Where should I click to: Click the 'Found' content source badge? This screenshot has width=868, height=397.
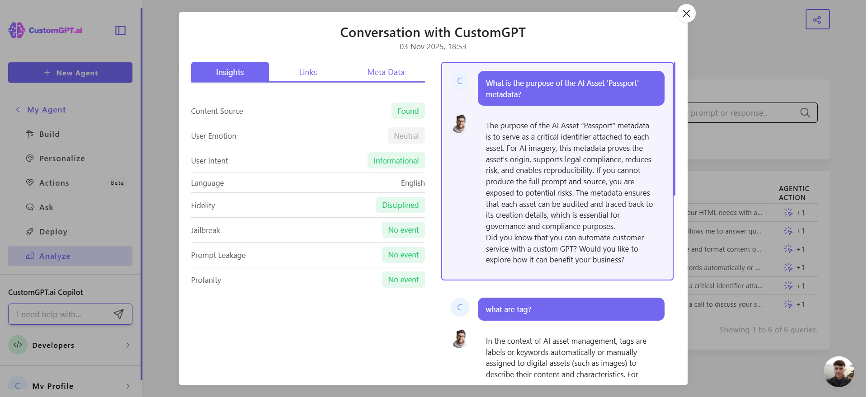point(408,111)
